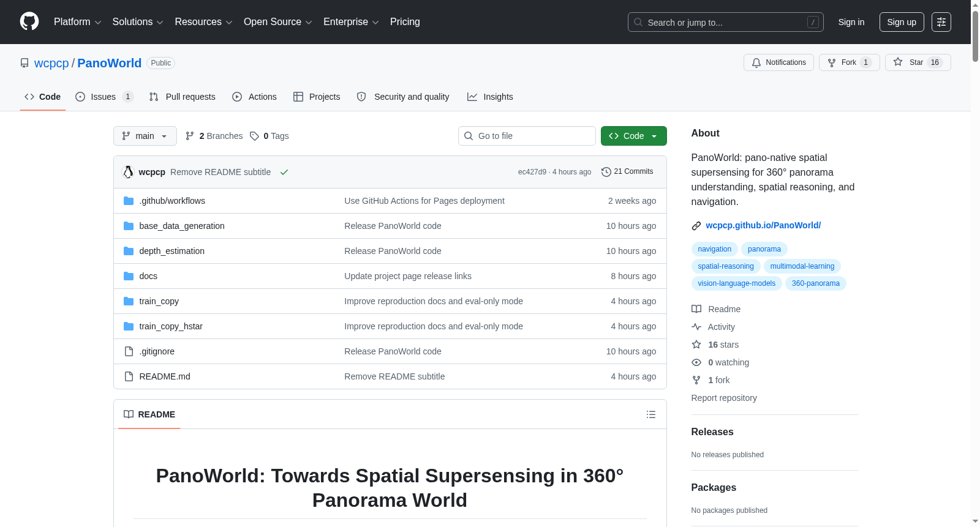Fork the PanoWorld repository
This screenshot has width=980, height=527.
click(850, 62)
